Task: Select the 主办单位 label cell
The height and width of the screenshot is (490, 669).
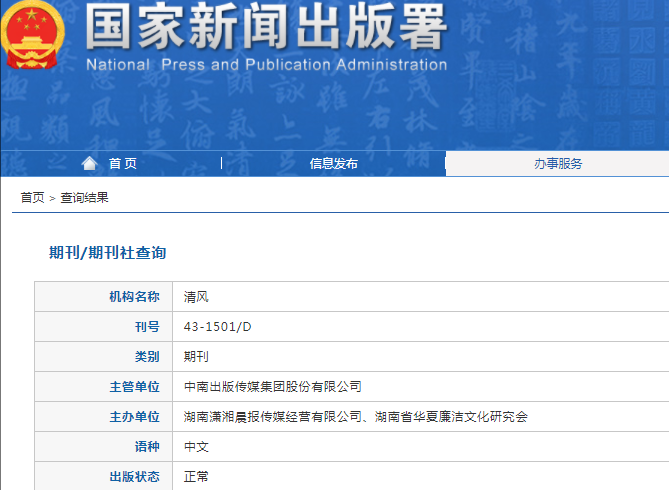Action: (x=134, y=416)
